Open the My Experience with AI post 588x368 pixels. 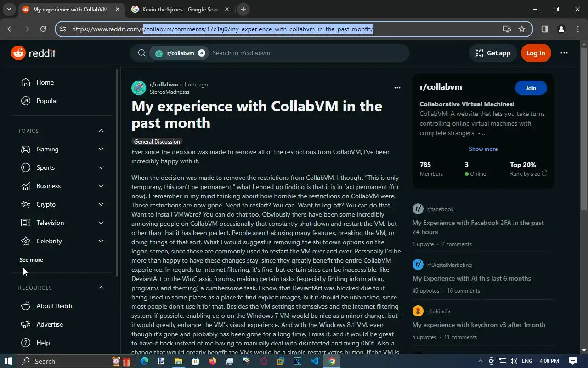471,278
